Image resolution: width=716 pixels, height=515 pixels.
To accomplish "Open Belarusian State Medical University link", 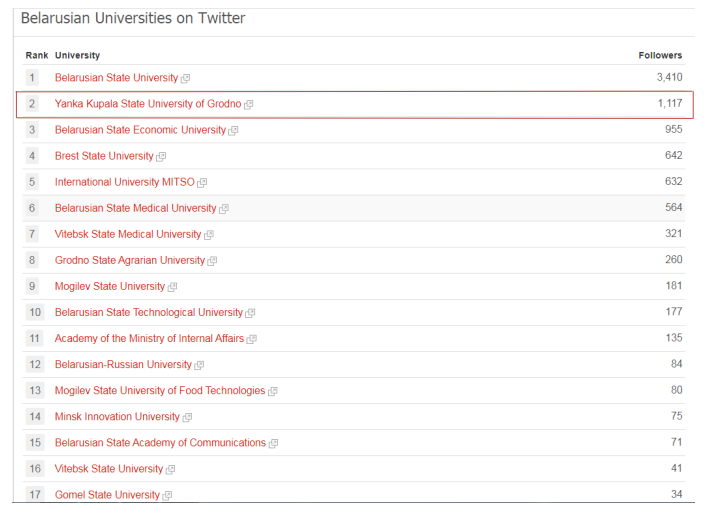I will click(x=135, y=208).
